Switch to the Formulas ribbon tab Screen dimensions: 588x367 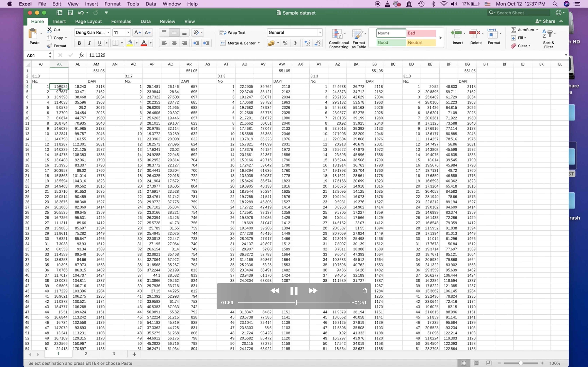coord(121,21)
